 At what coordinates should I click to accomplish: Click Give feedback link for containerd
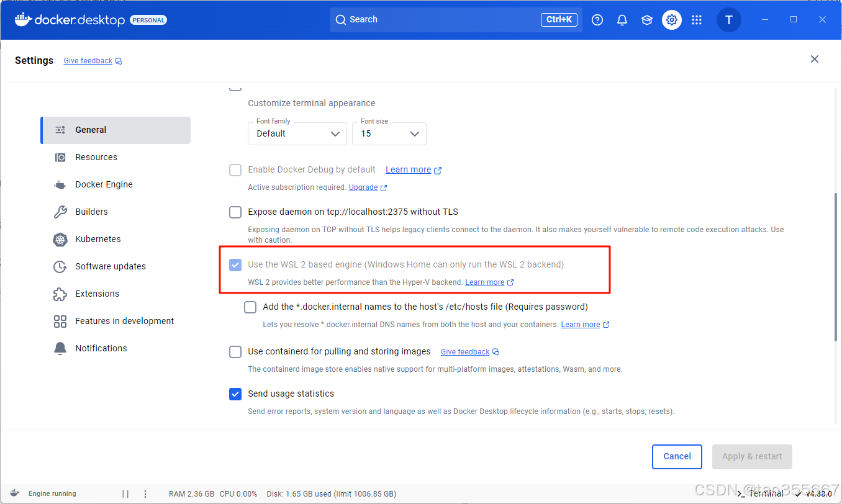pyautogui.click(x=465, y=352)
